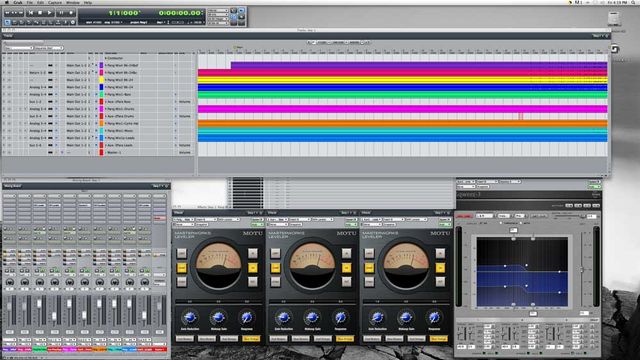This screenshot has height=360, width=640.
Task: Click the round clock-style button ending transport's lower row
Action: coord(73,22)
